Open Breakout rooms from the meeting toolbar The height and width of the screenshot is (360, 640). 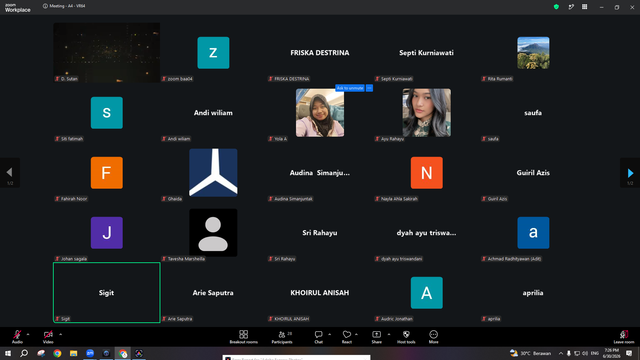[243, 337]
